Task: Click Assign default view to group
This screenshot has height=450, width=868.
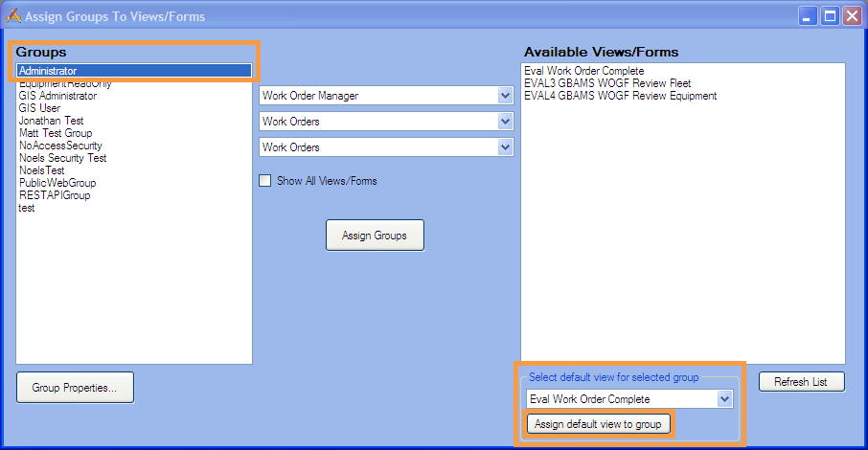Action: [x=599, y=424]
